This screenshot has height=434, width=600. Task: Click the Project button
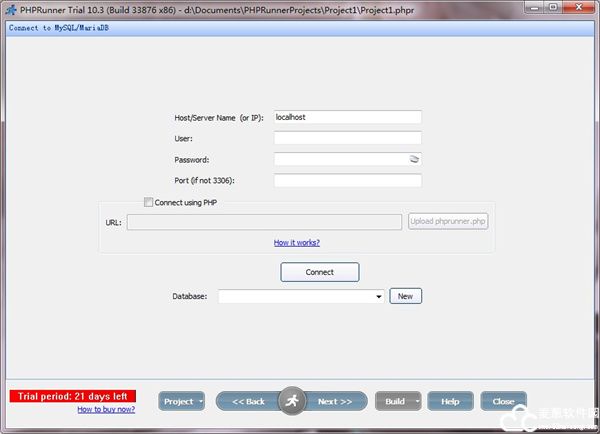(x=178, y=401)
